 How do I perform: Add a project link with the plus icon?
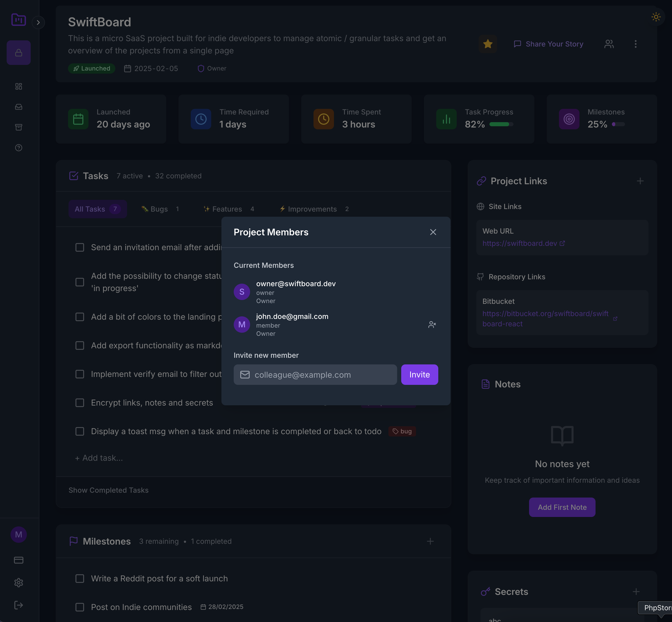point(640,181)
